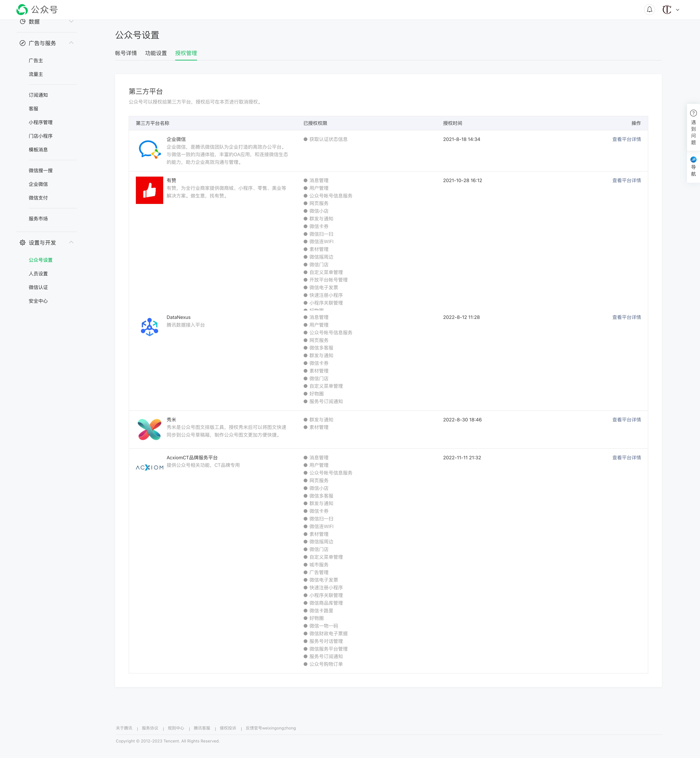This screenshot has height=758, width=700.
Task: Open the account dropdown arrow
Action: point(678,10)
